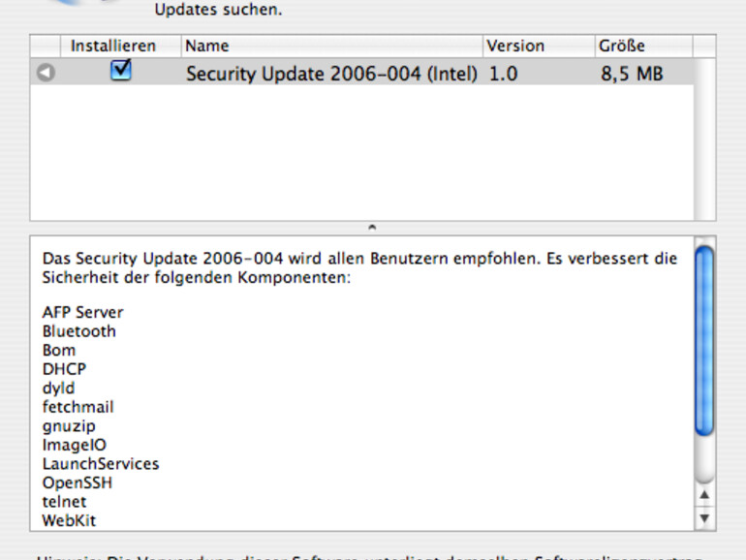
Task: Sort by the Installieren column header
Action: point(121,47)
